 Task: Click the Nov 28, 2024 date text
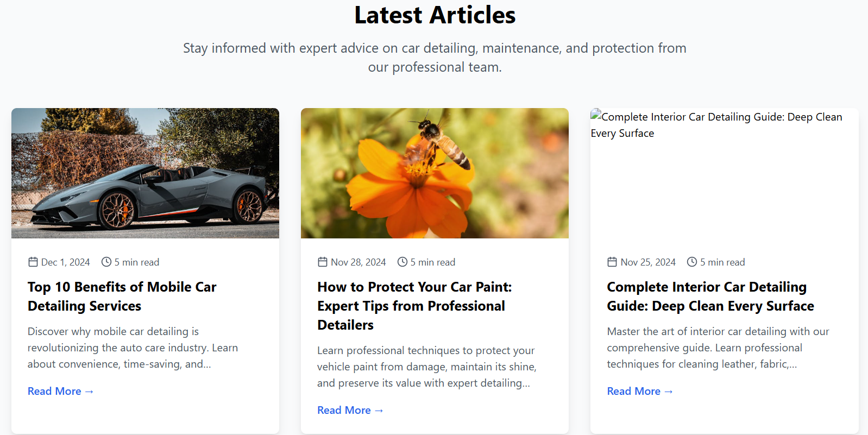(x=358, y=262)
